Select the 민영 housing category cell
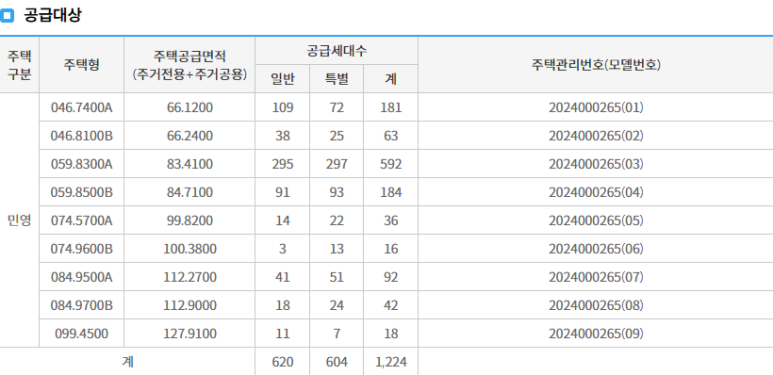The width and height of the screenshot is (773, 375). (20, 220)
